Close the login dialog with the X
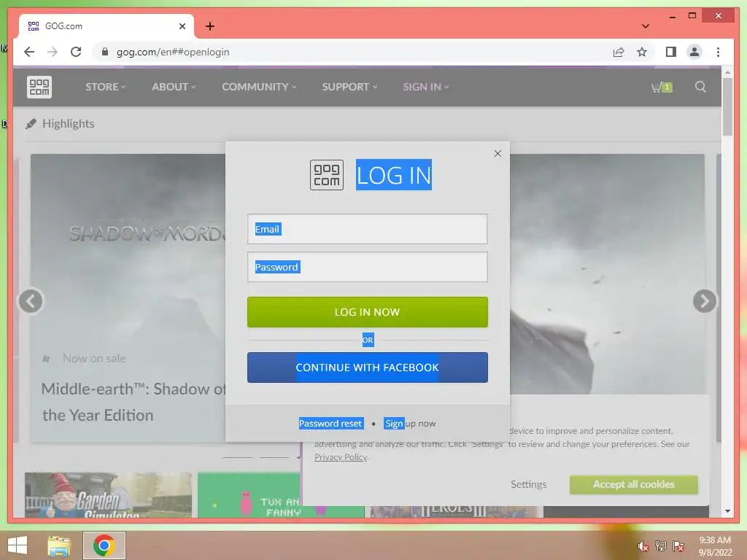Image resolution: width=747 pixels, height=560 pixels. pos(498,153)
